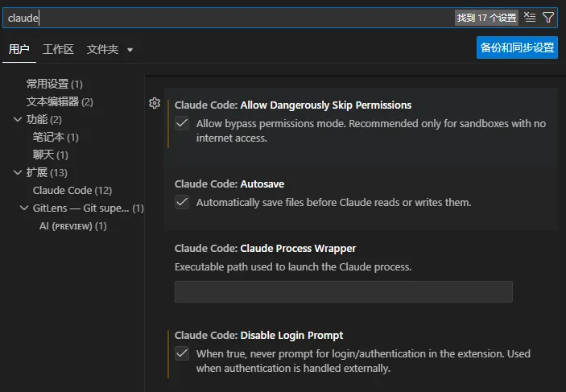Screen dimensions: 566x392
Task: Toggle the Disable Login Prompt checkbox
Action: coord(183,353)
